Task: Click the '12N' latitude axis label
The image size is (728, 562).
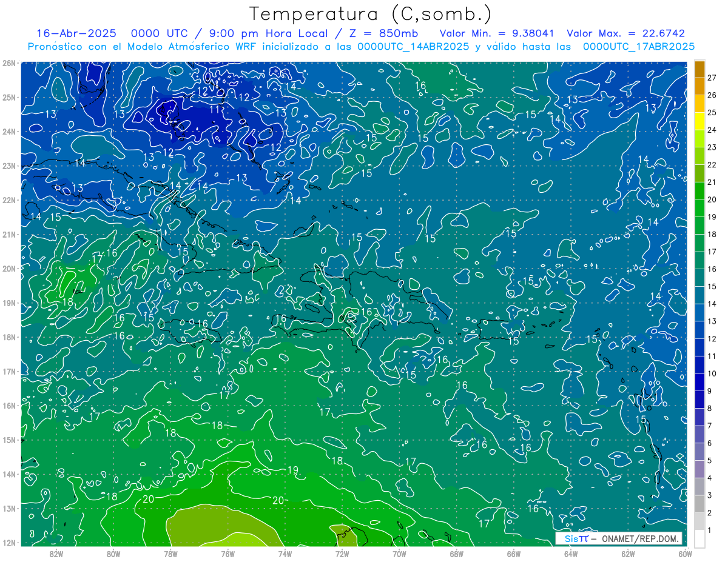Action: [x=8, y=543]
